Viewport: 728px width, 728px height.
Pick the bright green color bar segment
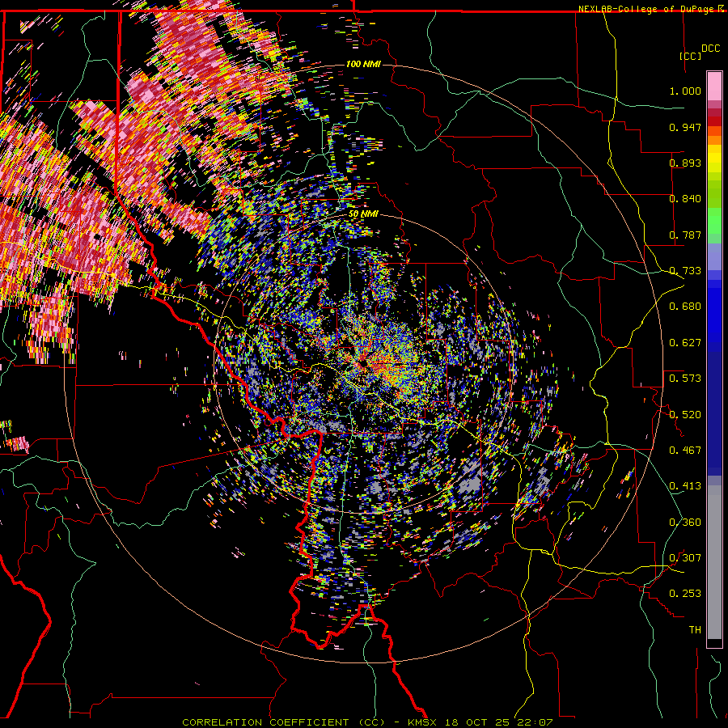coord(714,221)
